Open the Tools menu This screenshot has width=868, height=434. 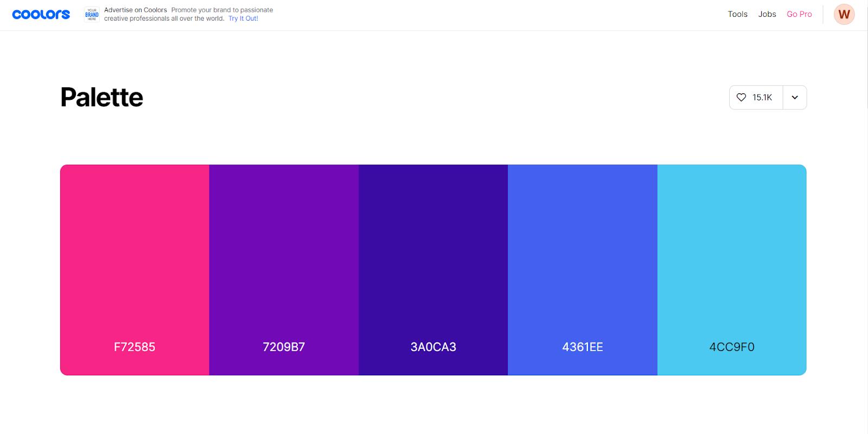coord(737,14)
